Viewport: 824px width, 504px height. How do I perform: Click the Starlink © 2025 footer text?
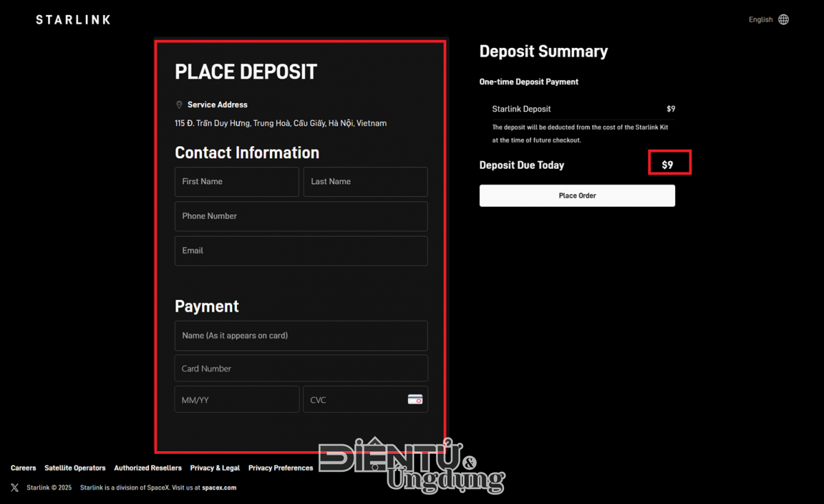[49, 488]
